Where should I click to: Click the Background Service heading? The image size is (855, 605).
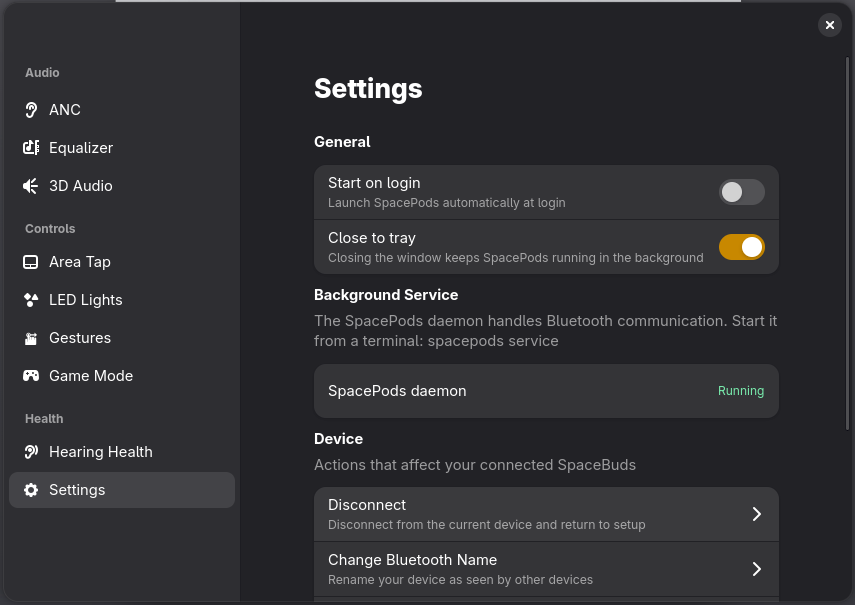point(386,295)
